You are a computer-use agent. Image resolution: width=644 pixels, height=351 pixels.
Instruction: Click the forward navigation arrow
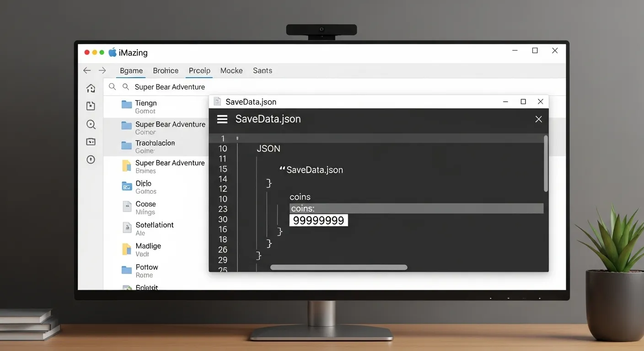click(102, 70)
